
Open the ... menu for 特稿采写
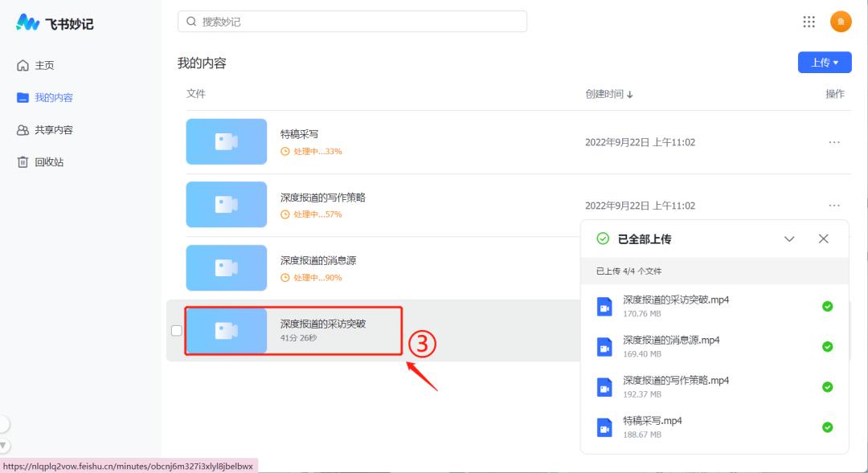click(834, 141)
